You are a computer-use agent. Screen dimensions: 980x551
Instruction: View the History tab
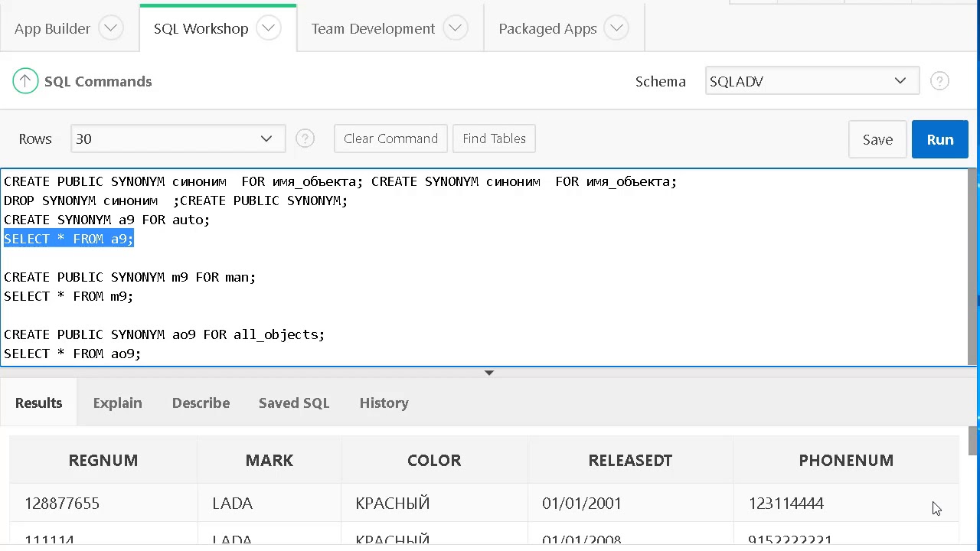(384, 403)
